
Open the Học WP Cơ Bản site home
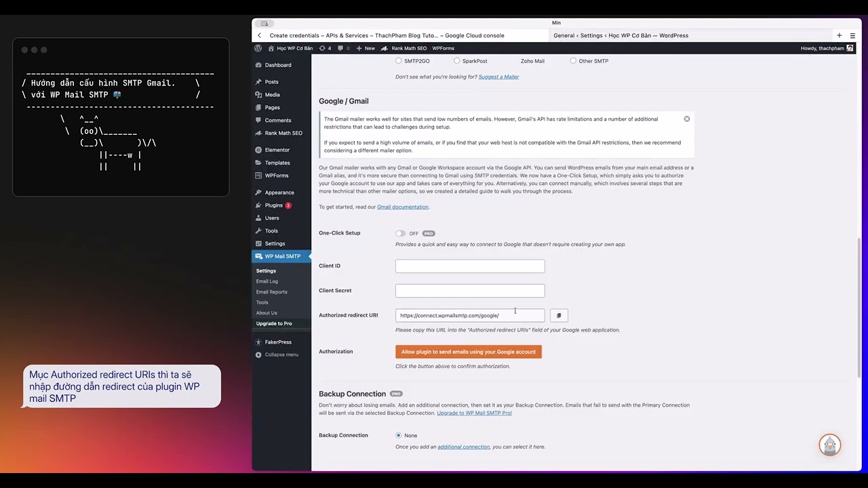coord(290,48)
